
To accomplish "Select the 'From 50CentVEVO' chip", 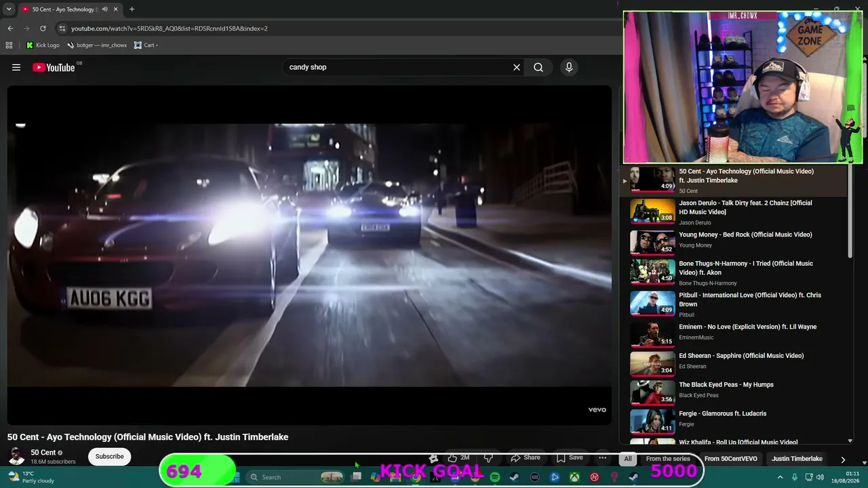I will 731,459.
